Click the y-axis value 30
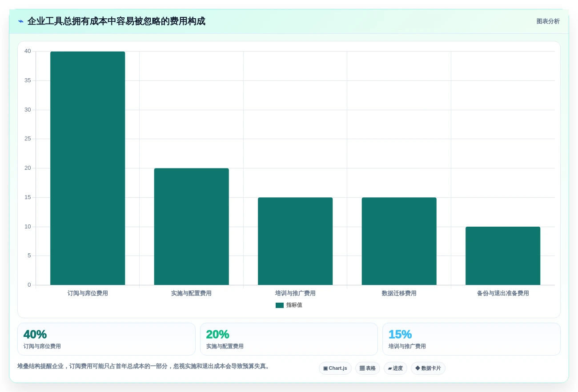 click(x=28, y=110)
